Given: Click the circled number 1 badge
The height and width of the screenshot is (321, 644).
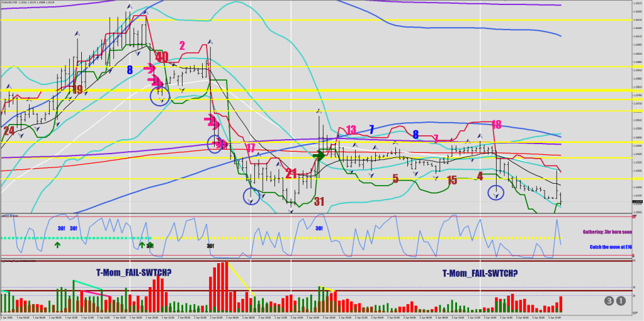Looking at the screenshot, I should [x=621, y=301].
